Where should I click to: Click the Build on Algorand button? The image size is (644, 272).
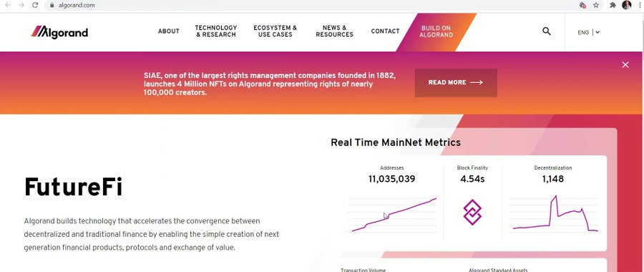click(437, 32)
